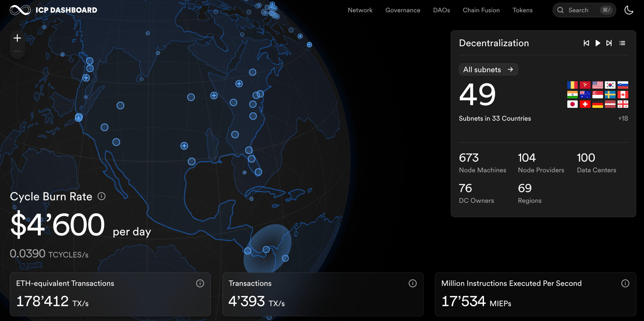644x321 pixels.
Task: Click the Decentralization panel heading
Action: [494, 43]
